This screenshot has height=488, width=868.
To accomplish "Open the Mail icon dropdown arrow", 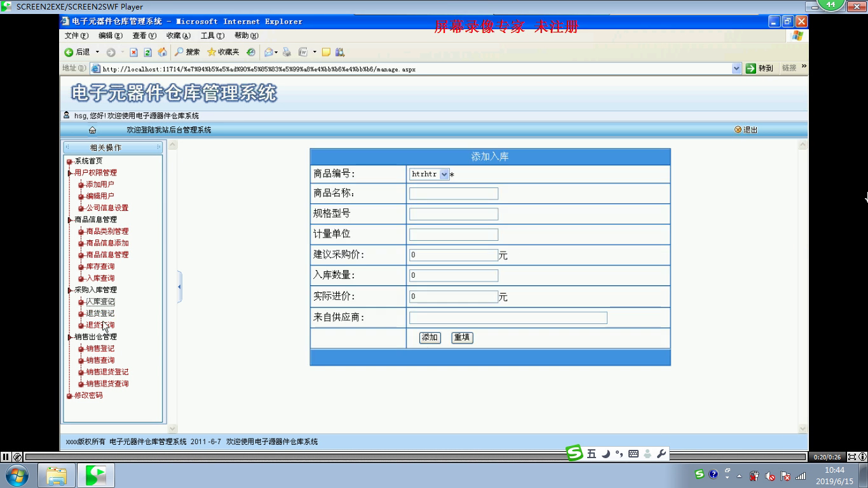I will point(276,52).
